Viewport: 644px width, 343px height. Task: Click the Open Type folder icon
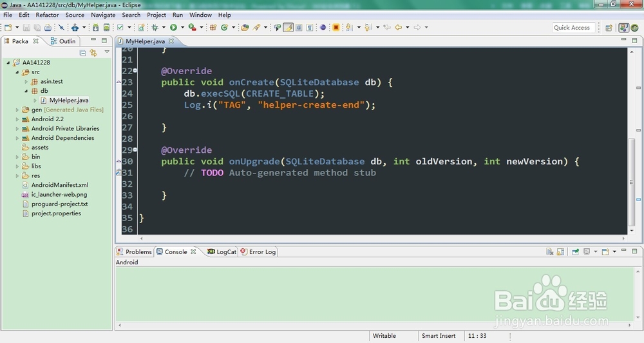(x=245, y=28)
